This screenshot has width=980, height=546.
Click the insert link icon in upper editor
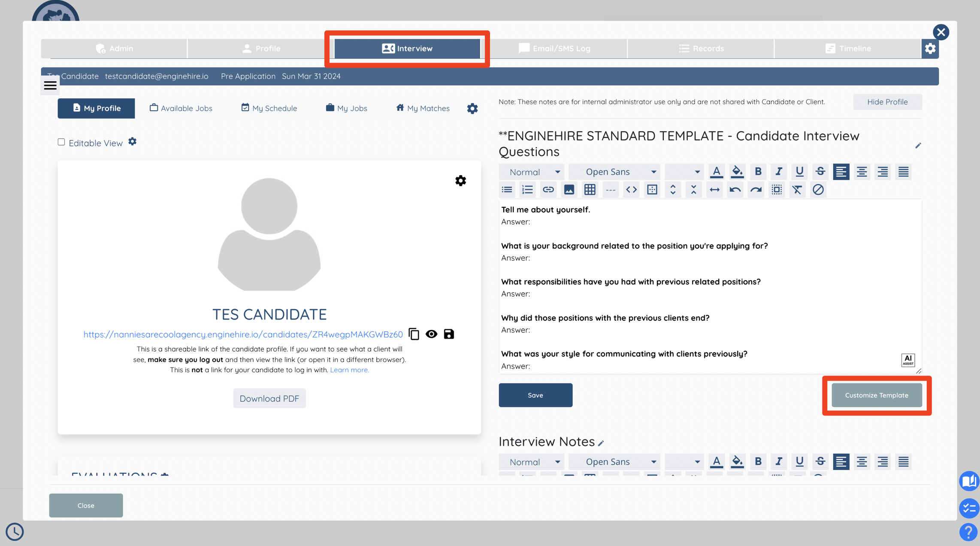click(x=548, y=190)
